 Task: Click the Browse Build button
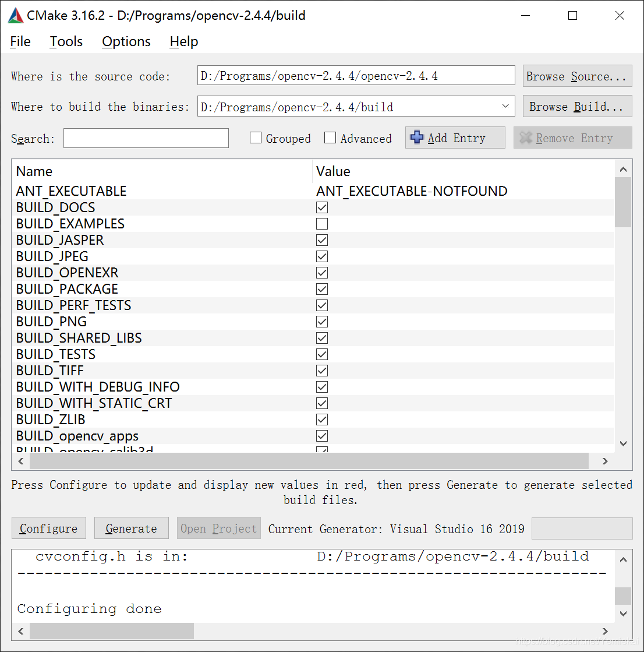(x=577, y=107)
